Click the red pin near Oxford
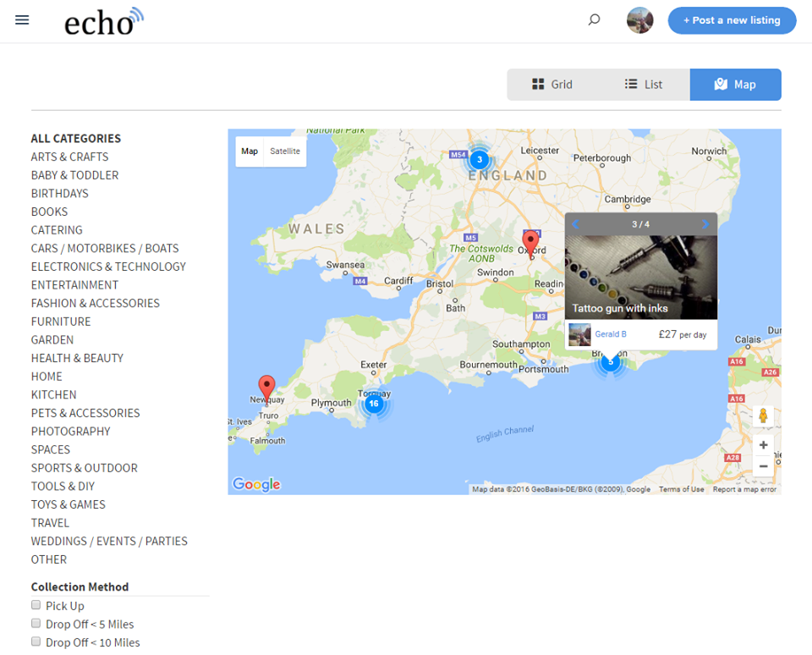 pyautogui.click(x=530, y=243)
